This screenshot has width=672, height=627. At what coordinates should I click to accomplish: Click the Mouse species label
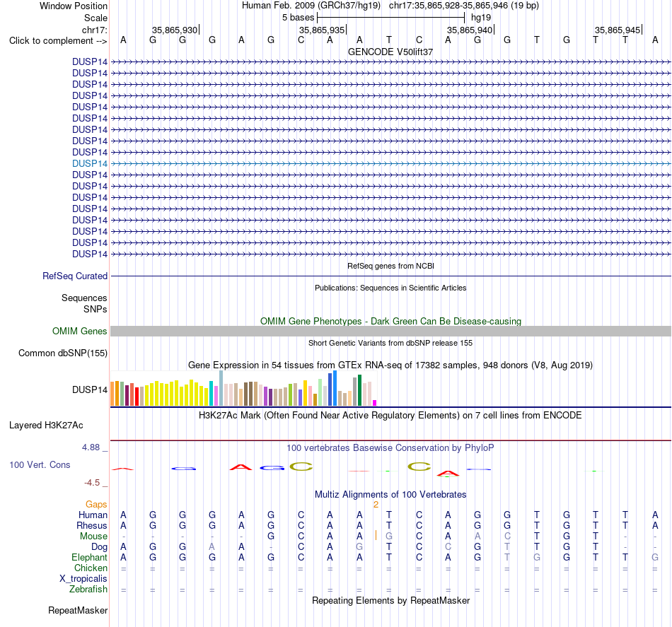[x=93, y=537]
